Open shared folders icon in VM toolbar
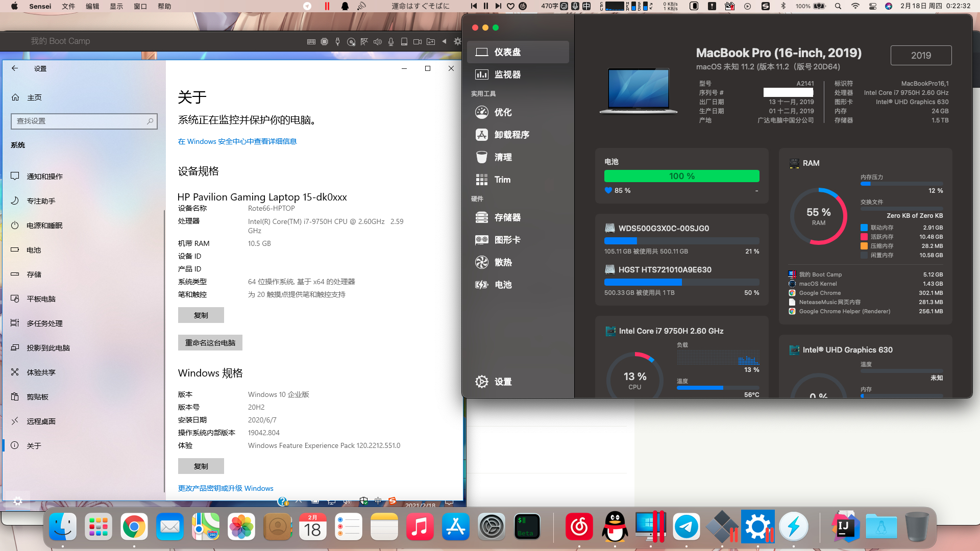Viewport: 980px width, 551px height. [431, 42]
